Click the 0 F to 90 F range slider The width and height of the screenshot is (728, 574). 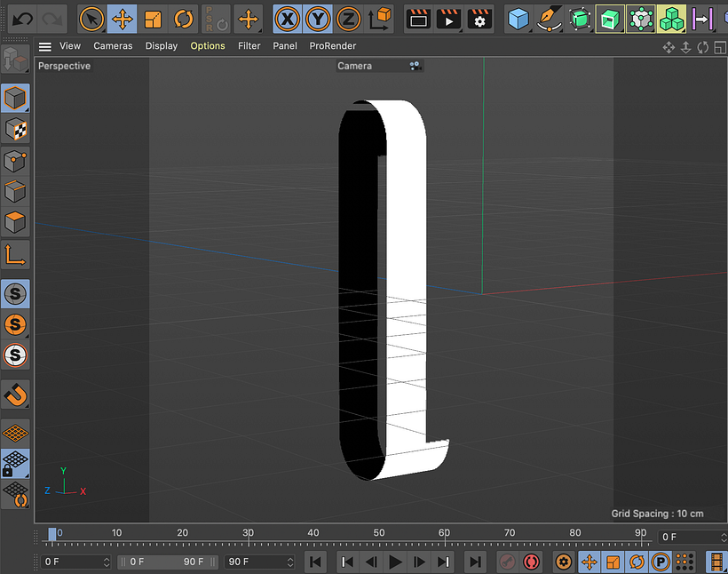pyautogui.click(x=167, y=562)
